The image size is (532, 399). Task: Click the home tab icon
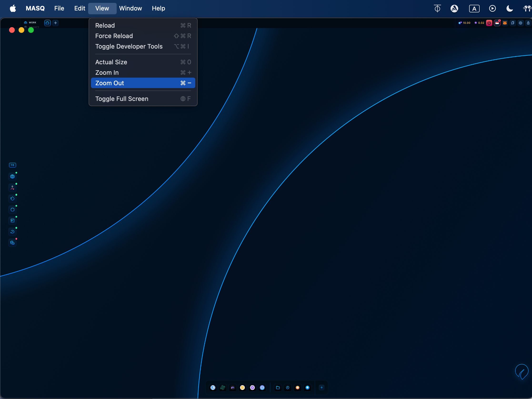coord(47,23)
